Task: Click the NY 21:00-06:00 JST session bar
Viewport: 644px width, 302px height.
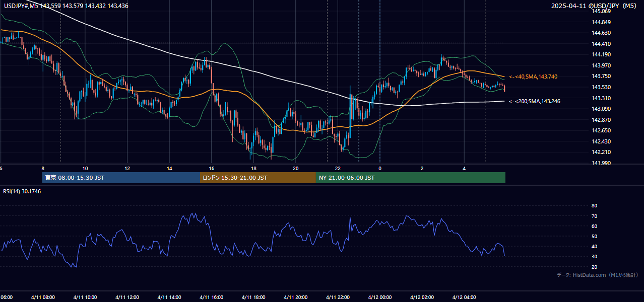Action: click(x=411, y=178)
